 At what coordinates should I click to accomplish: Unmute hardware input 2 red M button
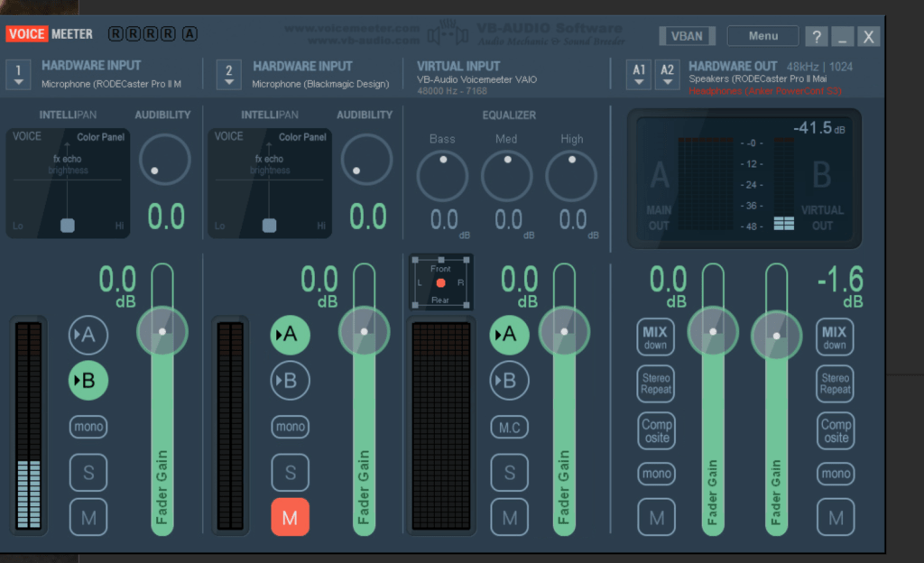coord(290,517)
